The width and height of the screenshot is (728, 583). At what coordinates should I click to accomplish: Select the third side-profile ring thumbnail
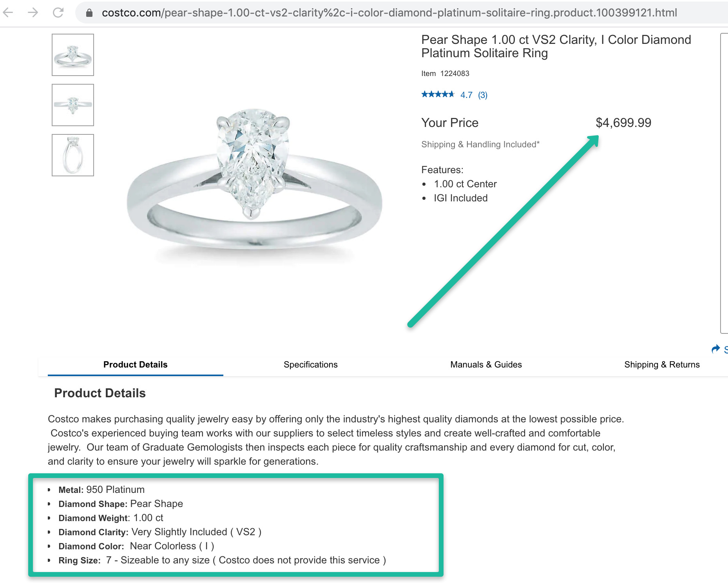[x=73, y=155]
